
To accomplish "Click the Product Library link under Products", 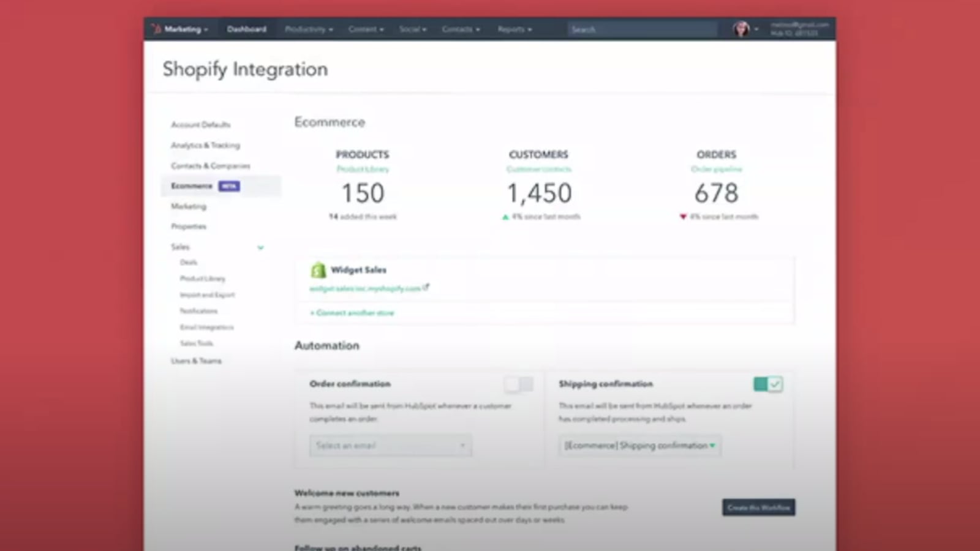I will pos(363,169).
